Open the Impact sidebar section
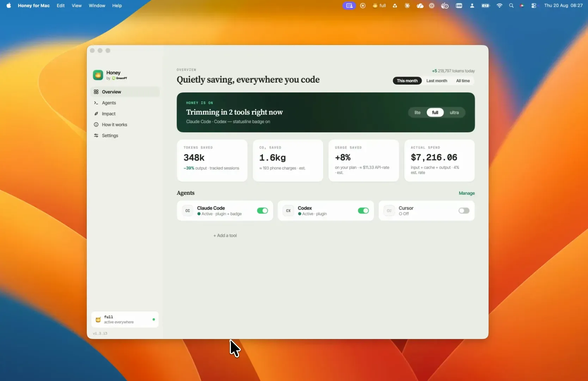Image resolution: width=588 pixels, height=381 pixels. coord(125,114)
